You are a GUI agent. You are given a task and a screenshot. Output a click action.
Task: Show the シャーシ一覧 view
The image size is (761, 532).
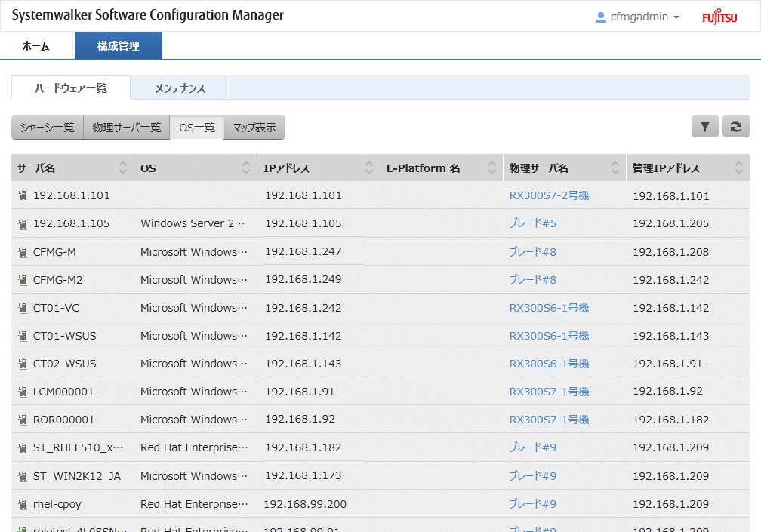(48, 127)
